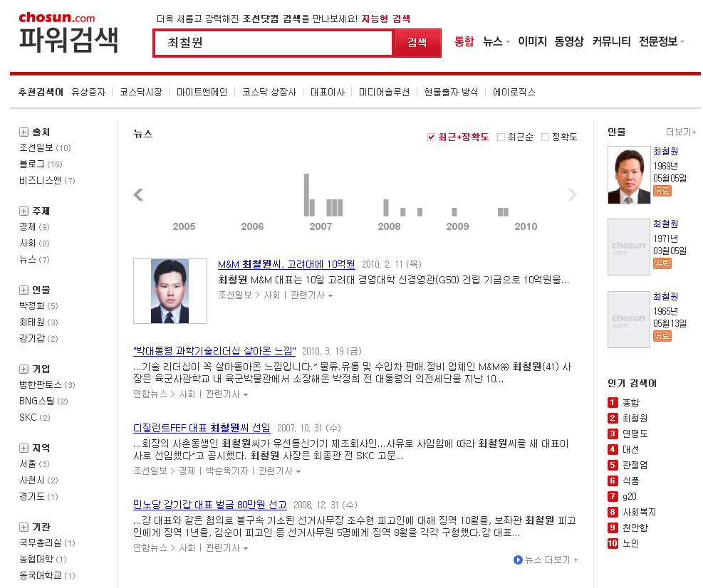
Task: Click popular search term 연평도
Action: pos(635,434)
